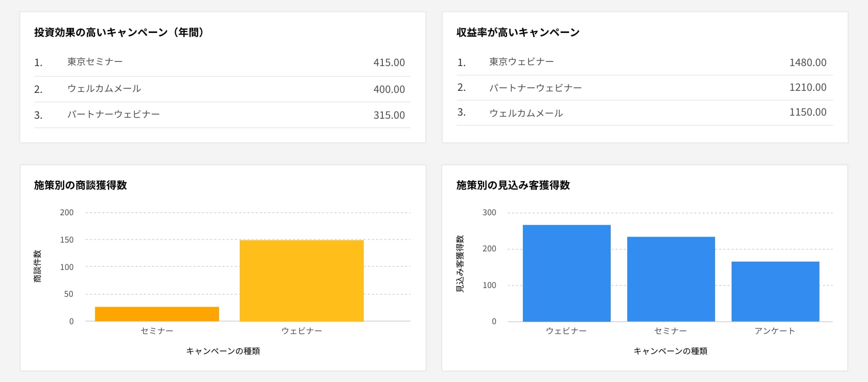
Task: Select the 東京ウェビナー campaign row
Action: pos(521,62)
